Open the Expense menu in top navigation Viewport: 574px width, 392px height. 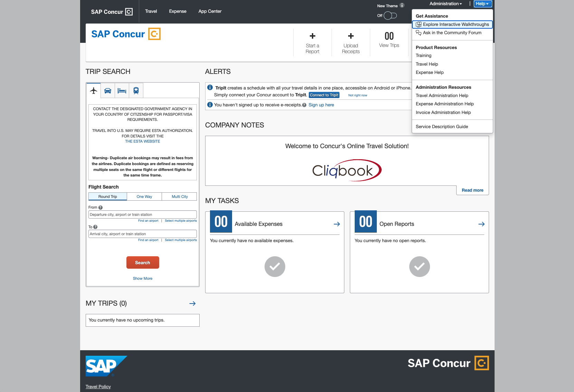(178, 11)
